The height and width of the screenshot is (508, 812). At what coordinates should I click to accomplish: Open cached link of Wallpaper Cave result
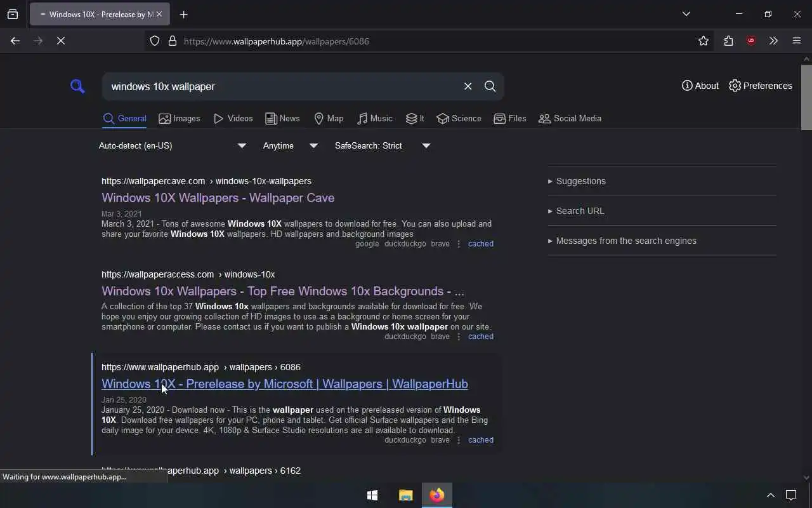(481, 244)
